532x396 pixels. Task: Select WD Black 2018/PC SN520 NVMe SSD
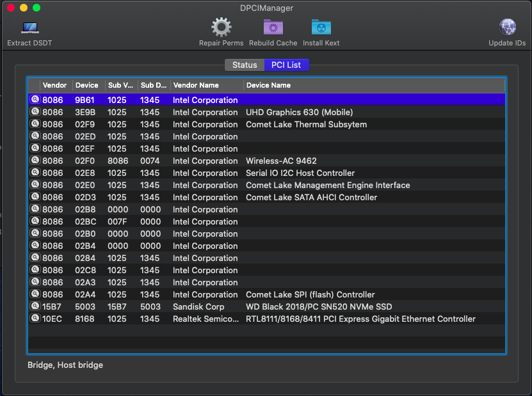(x=267, y=307)
